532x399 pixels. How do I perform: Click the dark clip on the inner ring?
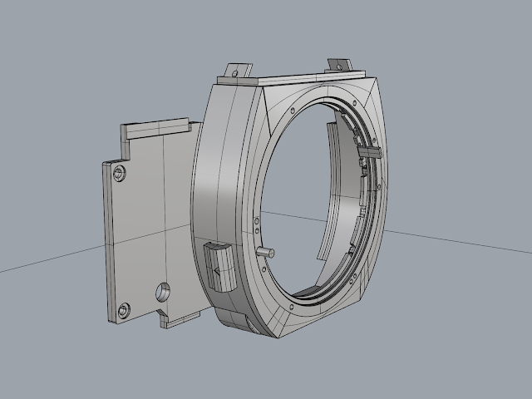point(369,151)
